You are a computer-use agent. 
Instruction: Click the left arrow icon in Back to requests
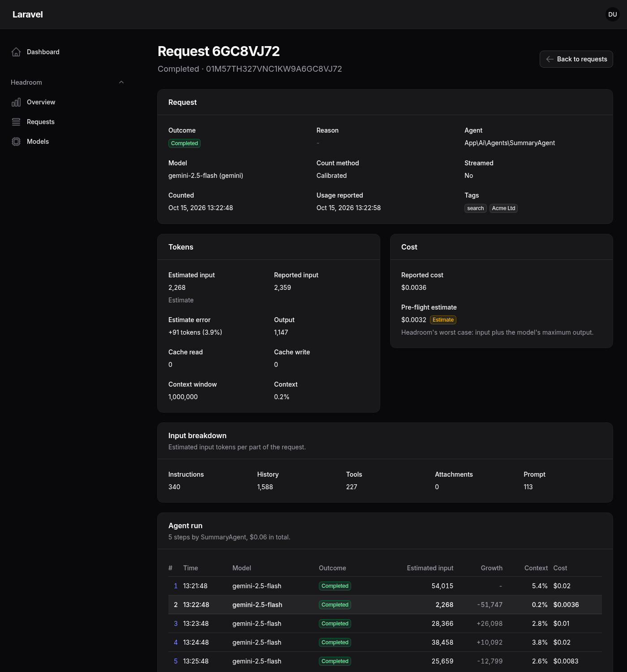click(550, 59)
